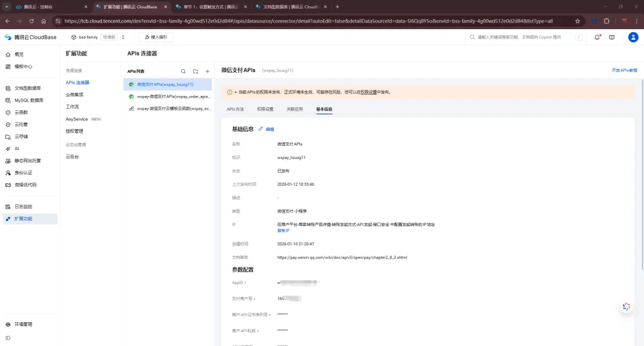Click 腾讯云 CloudBase logo
Viewport: 644px width, 346px height.
click(x=30, y=38)
